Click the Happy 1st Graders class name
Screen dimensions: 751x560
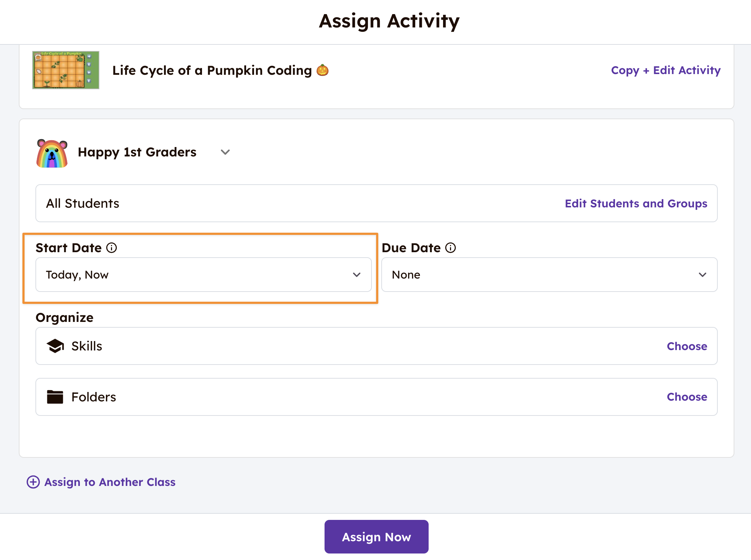(x=137, y=152)
